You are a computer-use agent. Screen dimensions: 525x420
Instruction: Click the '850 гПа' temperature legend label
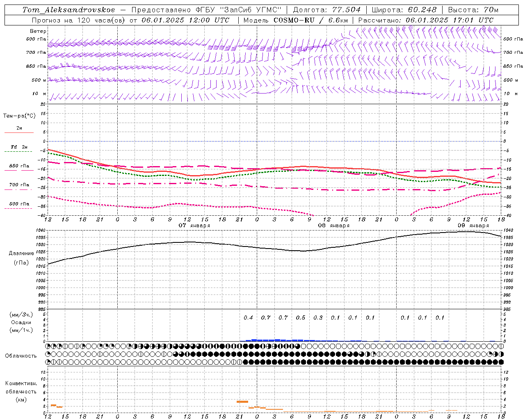[19, 166]
